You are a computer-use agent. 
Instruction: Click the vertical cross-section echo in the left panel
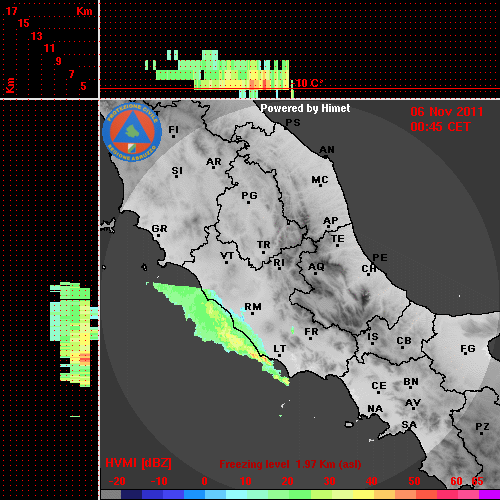tap(74, 335)
